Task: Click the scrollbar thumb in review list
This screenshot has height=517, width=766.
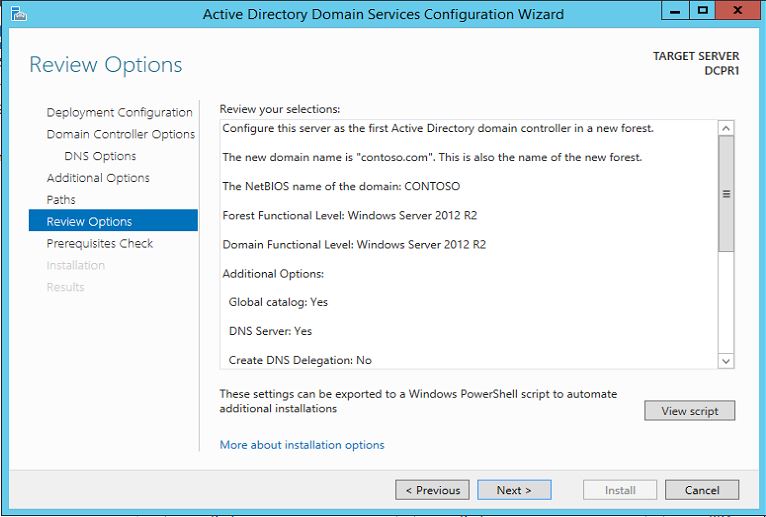Action: coord(726,194)
